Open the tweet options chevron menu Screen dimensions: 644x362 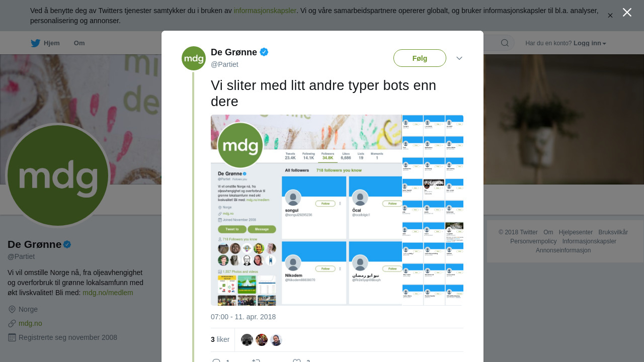(x=459, y=58)
